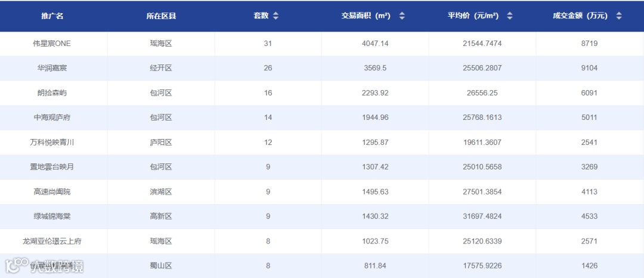Viewport: 644px width, 278px height.
Task: Select project name 高速尚阖院
Action: tap(52, 191)
